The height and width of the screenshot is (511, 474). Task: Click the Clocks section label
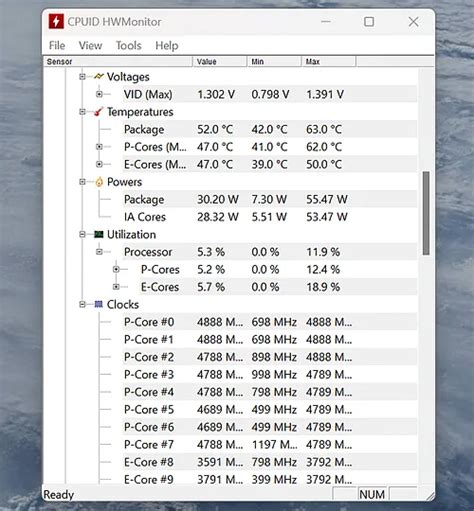coord(123,305)
